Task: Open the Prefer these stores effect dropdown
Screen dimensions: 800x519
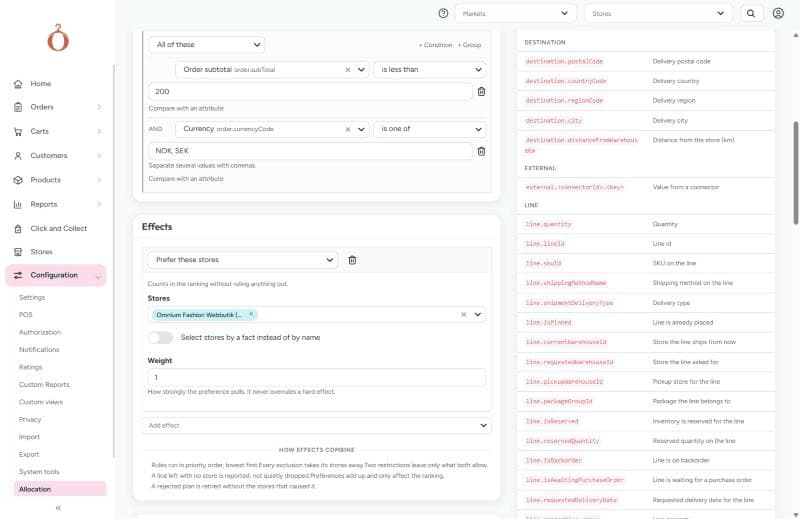Action: tap(242, 260)
